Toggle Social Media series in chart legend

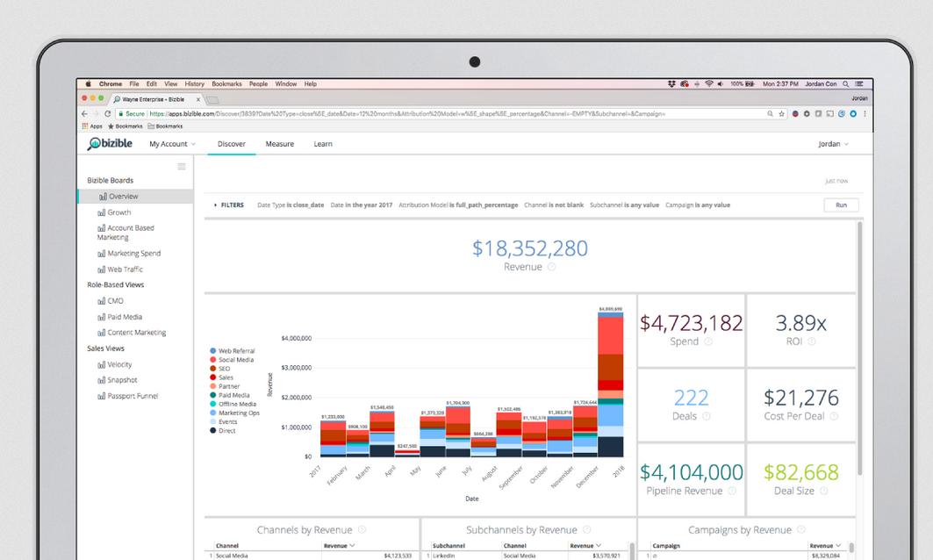(x=236, y=360)
